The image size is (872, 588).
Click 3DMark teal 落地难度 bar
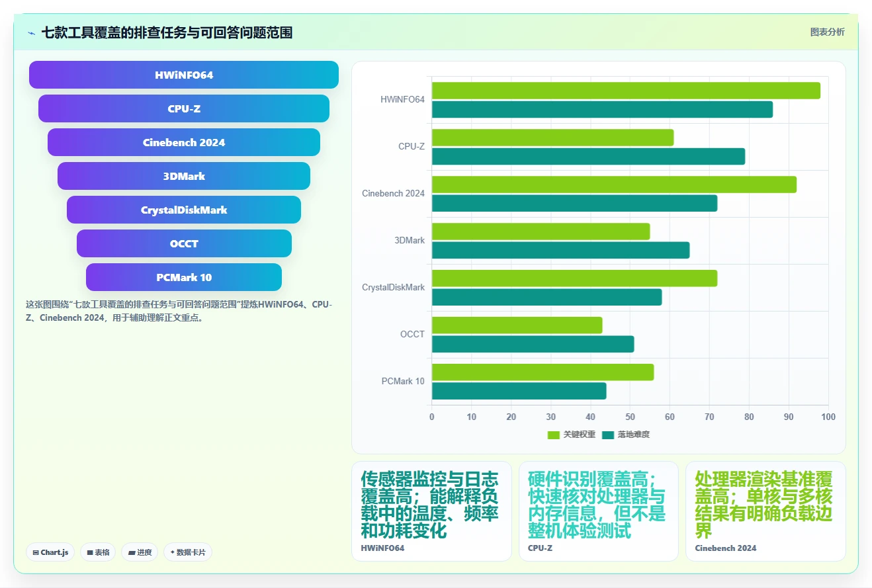coord(560,250)
